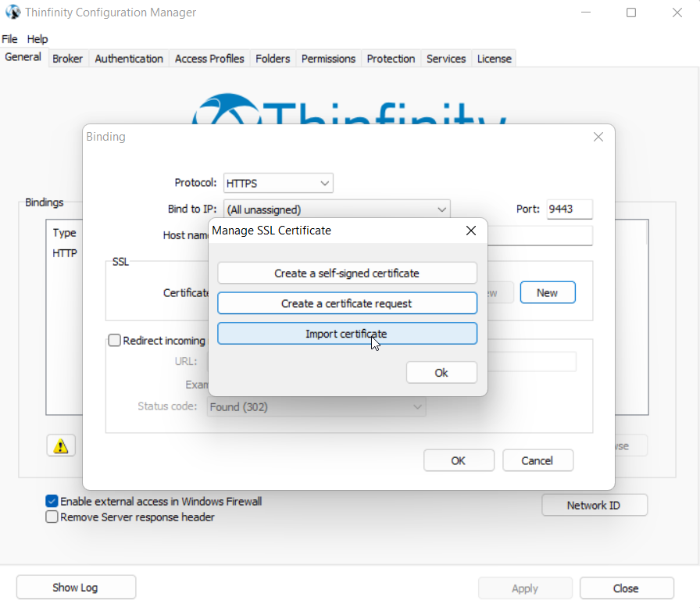This screenshot has width=700, height=608.
Task: Close the Binding dialog with X
Action: tap(598, 137)
